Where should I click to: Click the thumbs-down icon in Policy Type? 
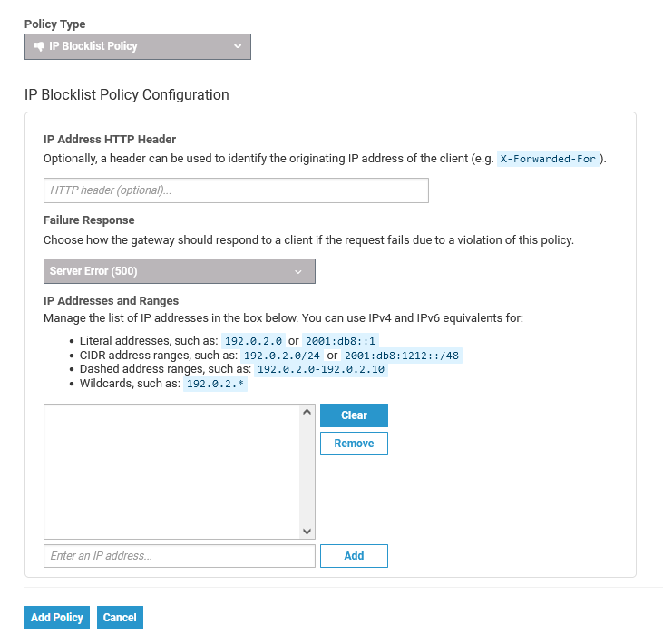pyautogui.click(x=39, y=46)
